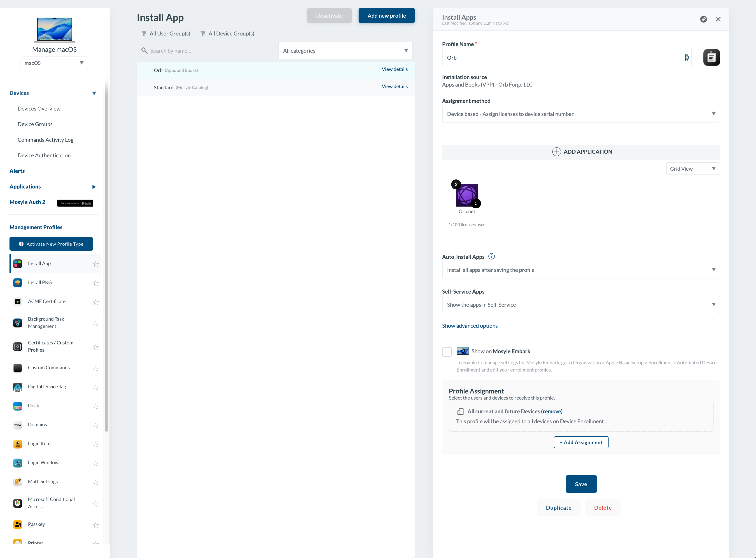Click the All Device Group(s) filter icon
The image size is (756, 558).
(x=203, y=34)
